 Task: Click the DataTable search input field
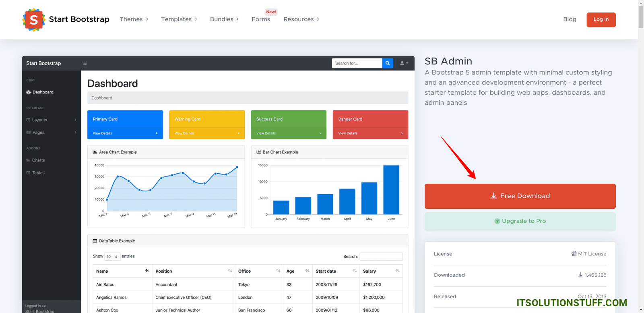(381, 257)
